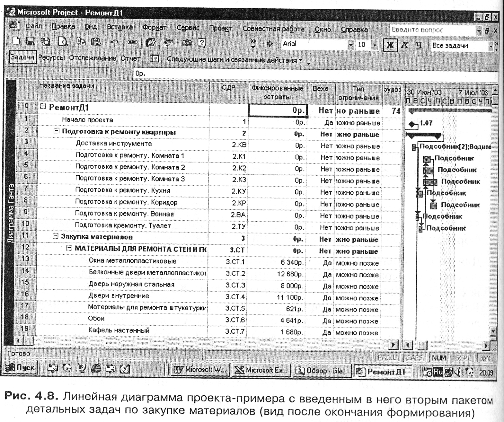Expand Следующие шаги и связанные действия menu

click(x=235, y=60)
